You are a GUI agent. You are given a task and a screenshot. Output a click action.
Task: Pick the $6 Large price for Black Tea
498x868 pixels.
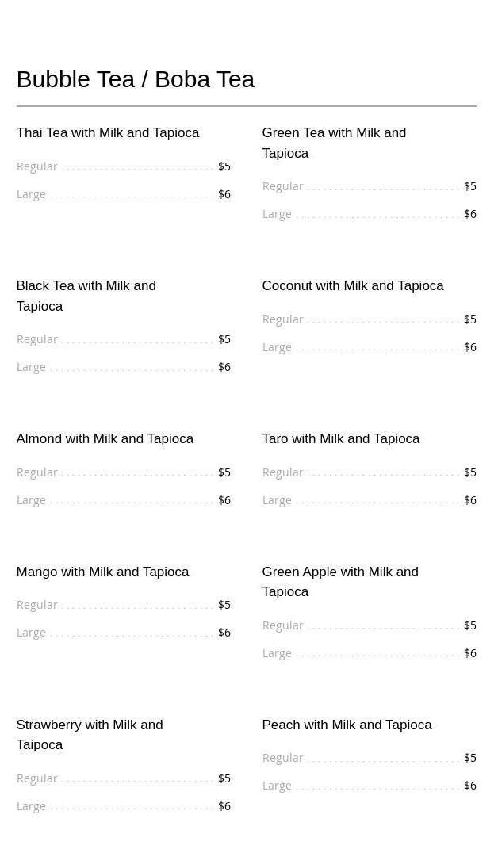[224, 367]
